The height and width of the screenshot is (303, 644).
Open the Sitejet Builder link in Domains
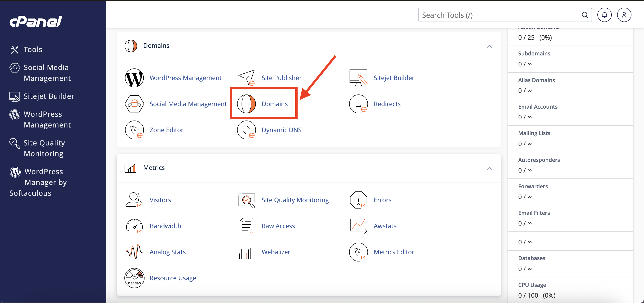tap(394, 78)
